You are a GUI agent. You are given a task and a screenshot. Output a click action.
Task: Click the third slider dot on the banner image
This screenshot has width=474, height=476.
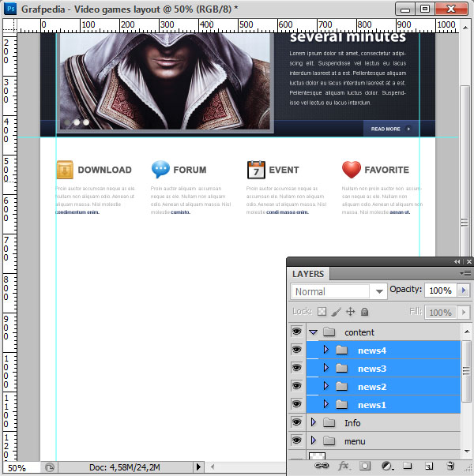click(86, 122)
